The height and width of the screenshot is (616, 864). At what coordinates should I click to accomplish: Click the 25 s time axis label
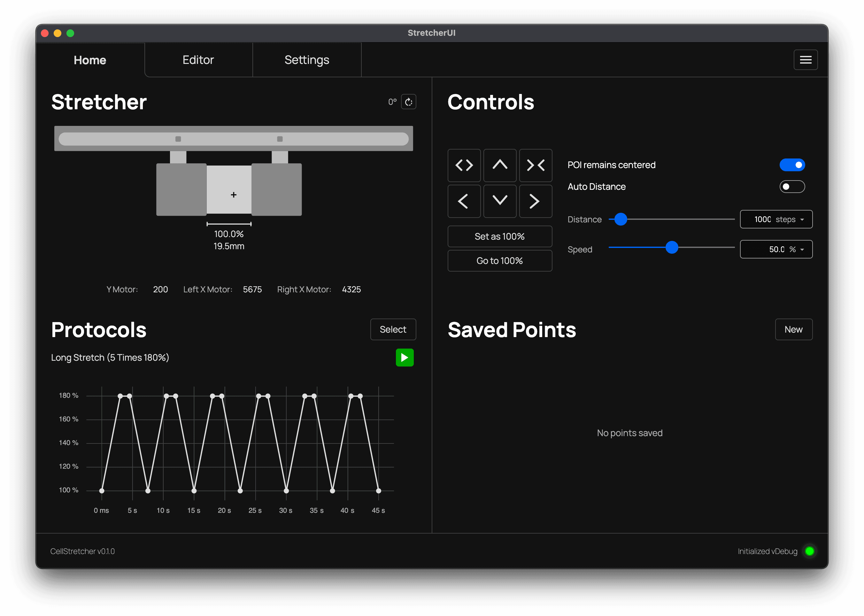[255, 510]
